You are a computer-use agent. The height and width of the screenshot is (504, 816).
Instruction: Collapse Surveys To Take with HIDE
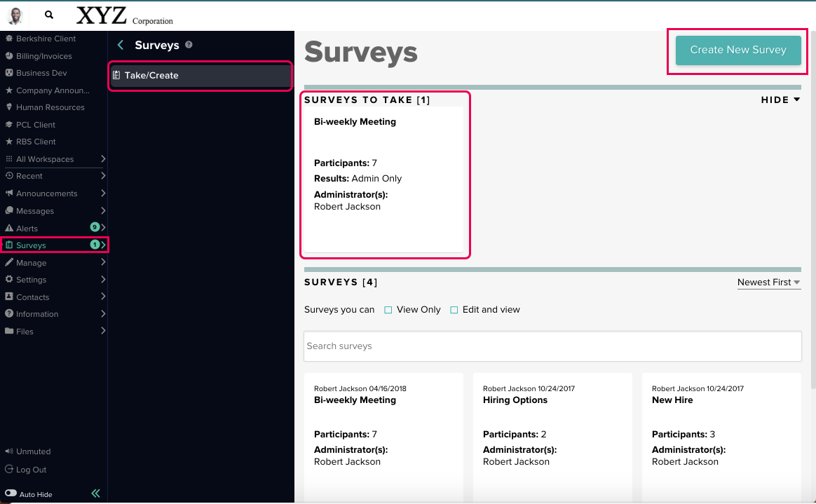coord(780,100)
